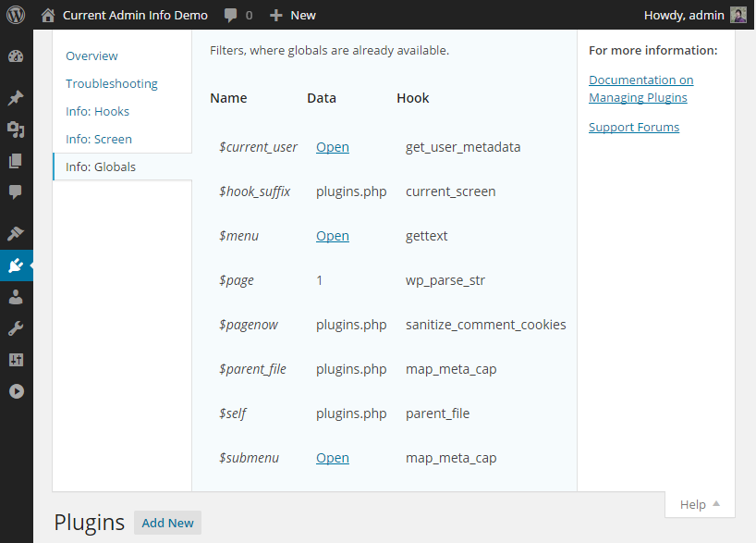
Task: Open Users from the sidebar icon
Action: [16, 297]
